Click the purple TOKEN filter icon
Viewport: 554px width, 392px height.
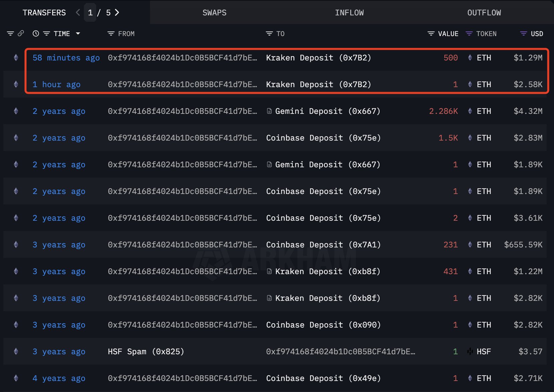[x=469, y=33]
